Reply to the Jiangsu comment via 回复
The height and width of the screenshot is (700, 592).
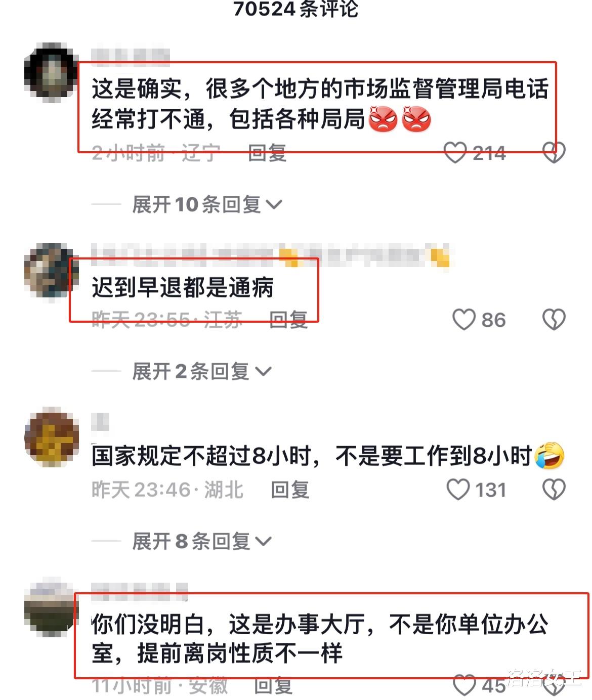[x=288, y=320]
